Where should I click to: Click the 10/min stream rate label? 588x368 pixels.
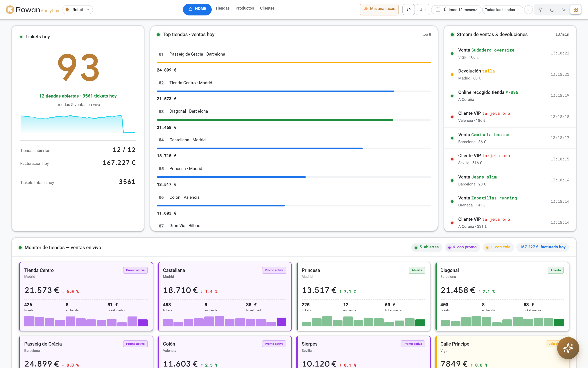[x=562, y=34]
